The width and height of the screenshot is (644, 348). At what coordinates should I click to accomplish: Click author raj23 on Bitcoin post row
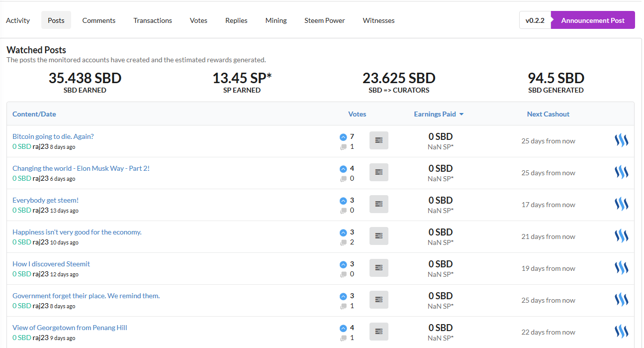click(41, 146)
